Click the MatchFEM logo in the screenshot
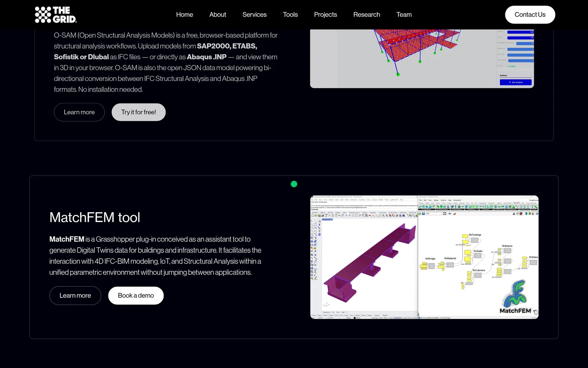 (515, 297)
